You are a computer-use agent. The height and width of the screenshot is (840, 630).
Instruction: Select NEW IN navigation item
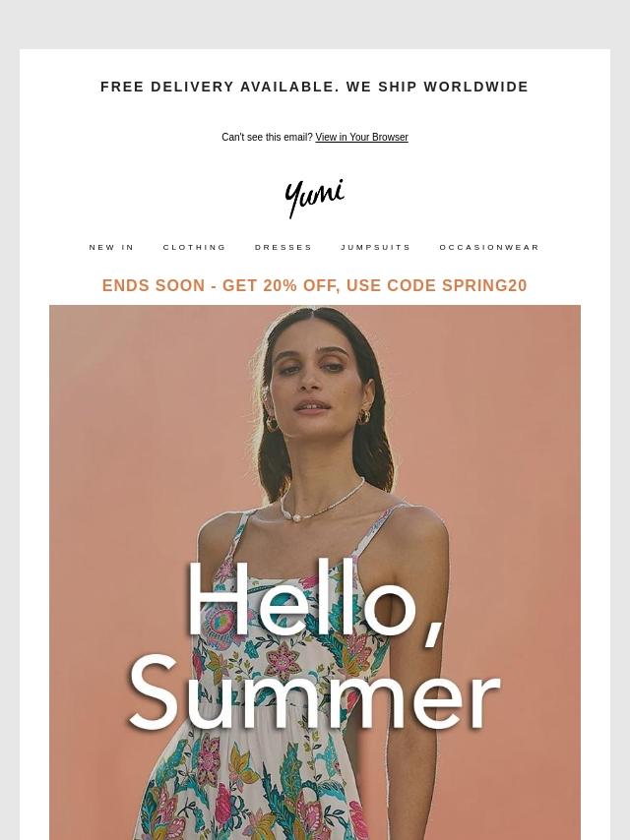click(111, 247)
